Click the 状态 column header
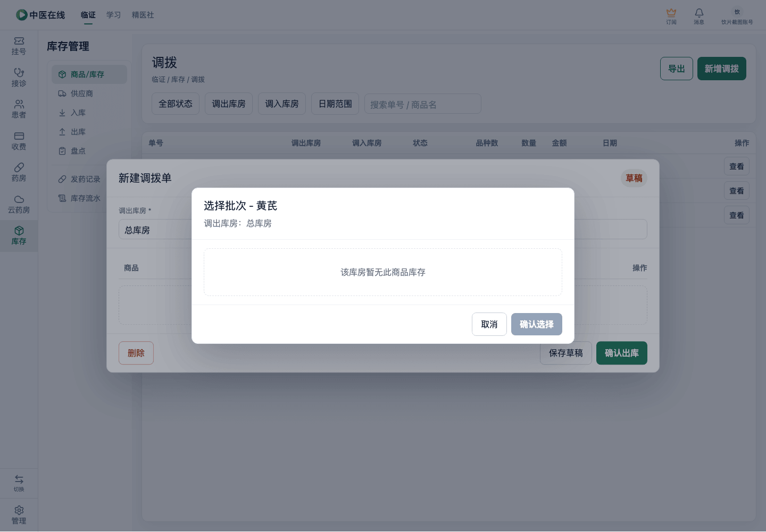The image size is (766, 532). 420,143
